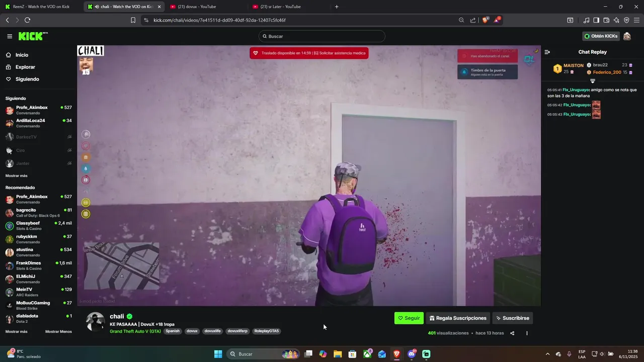
Task: Focus the Kick Buscar search field
Action: click(x=322, y=36)
